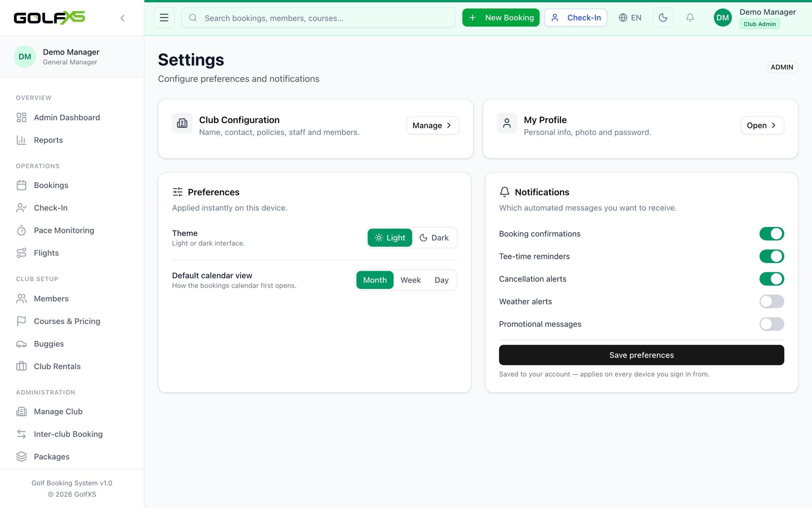The width and height of the screenshot is (812, 508).
Task: Click the Club Configuration building icon
Action: coord(182,123)
